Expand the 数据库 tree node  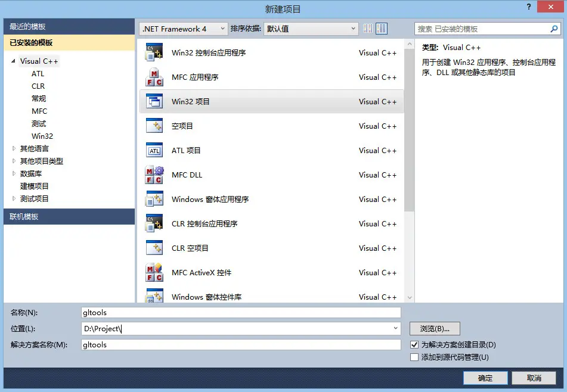click(14, 174)
